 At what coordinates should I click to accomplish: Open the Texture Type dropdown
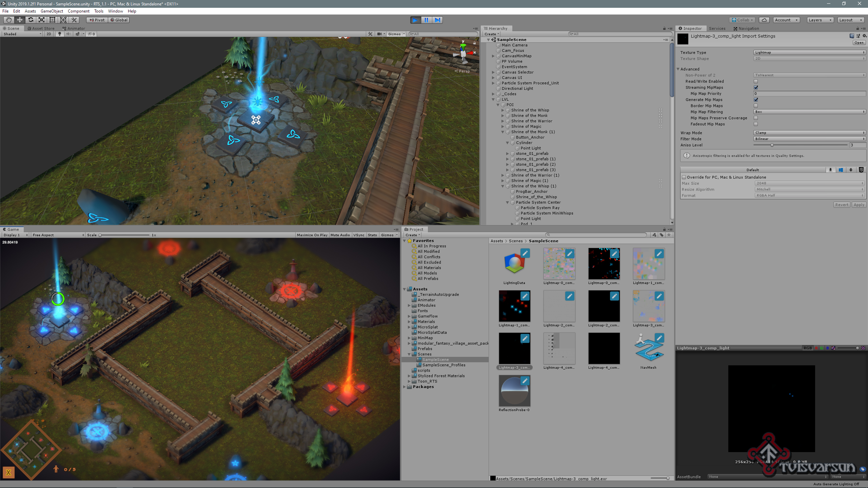(809, 53)
